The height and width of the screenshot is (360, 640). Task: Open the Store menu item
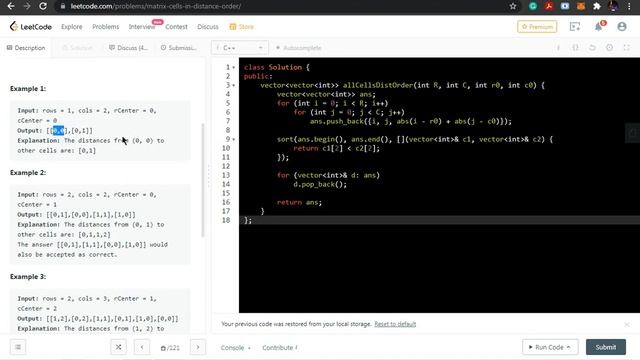(x=242, y=27)
